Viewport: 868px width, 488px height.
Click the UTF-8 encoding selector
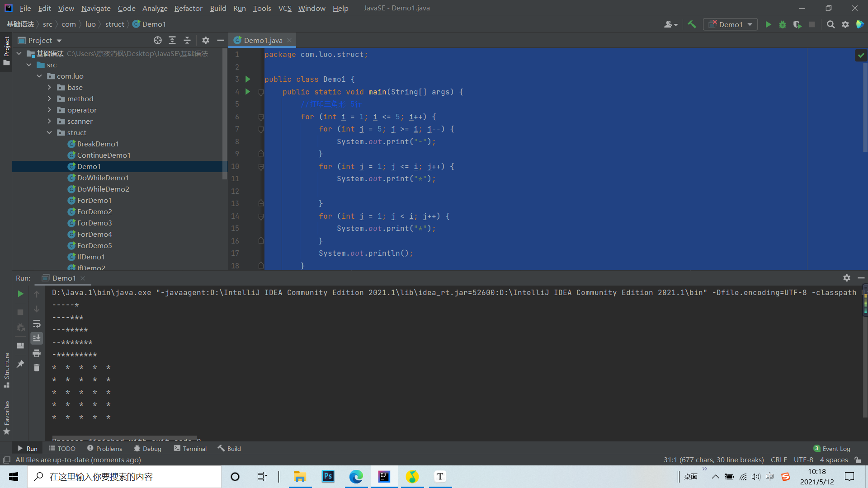[803, 460]
